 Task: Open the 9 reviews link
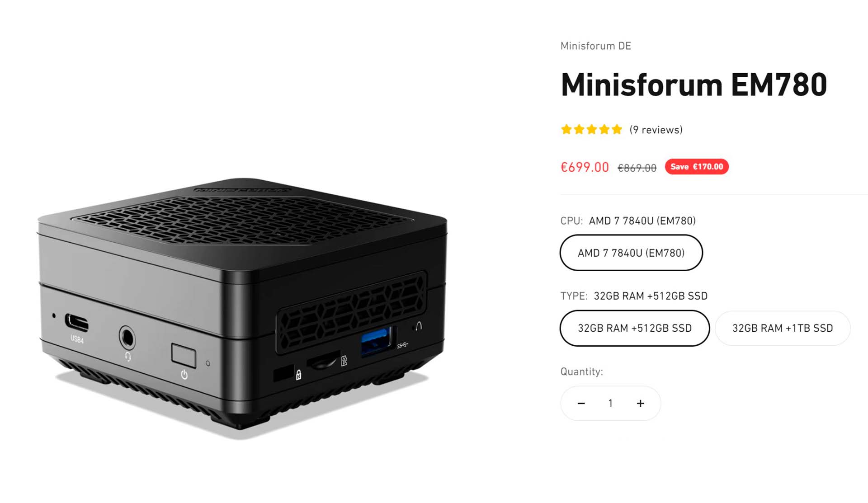(x=656, y=130)
